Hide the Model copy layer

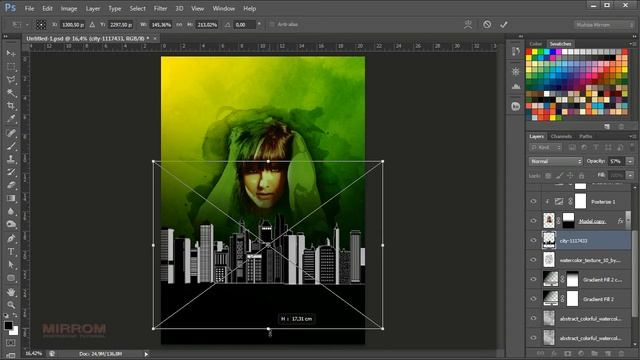point(533,221)
